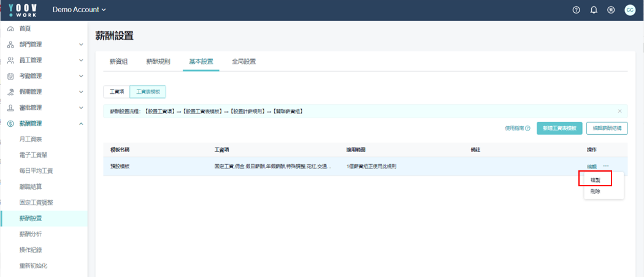This screenshot has height=277, width=644.
Task: Open 離職結算 in sidebar
Action: point(31,187)
